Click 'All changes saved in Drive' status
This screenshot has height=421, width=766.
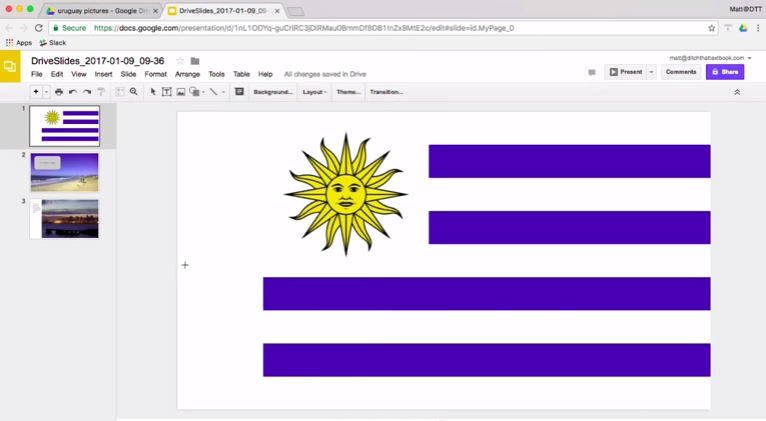click(325, 74)
